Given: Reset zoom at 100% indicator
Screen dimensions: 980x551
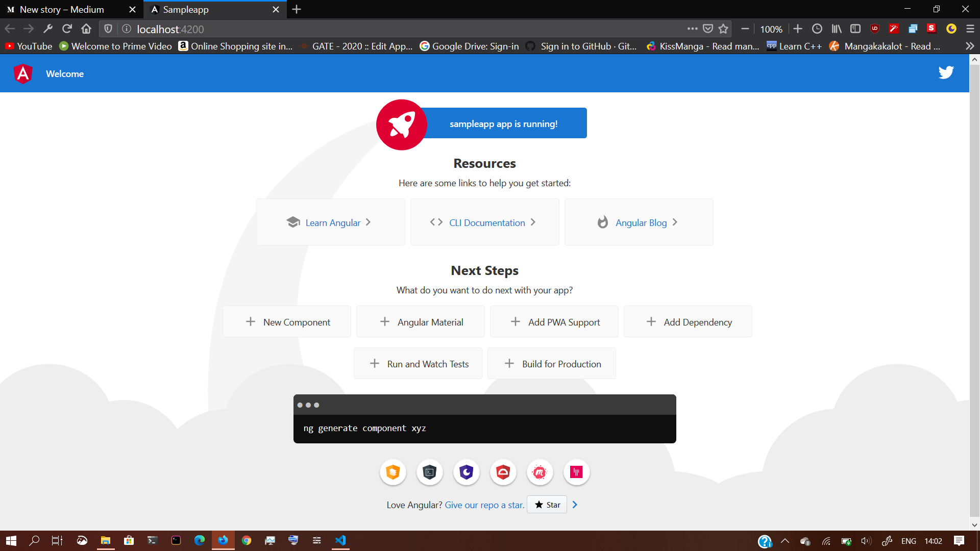Looking at the screenshot, I should pos(771,29).
